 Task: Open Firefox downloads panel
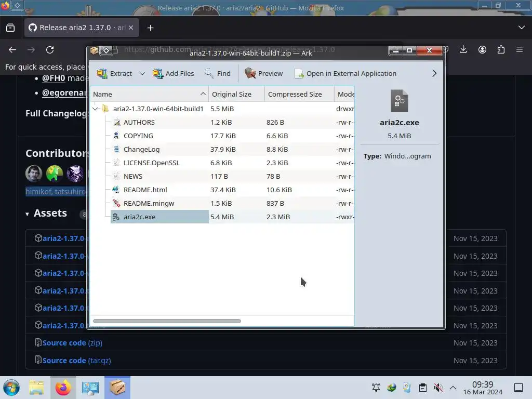point(463,50)
